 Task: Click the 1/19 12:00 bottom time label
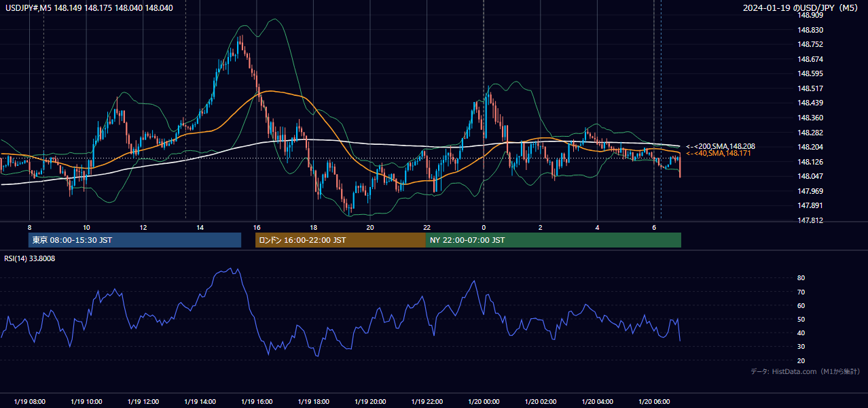143,402
